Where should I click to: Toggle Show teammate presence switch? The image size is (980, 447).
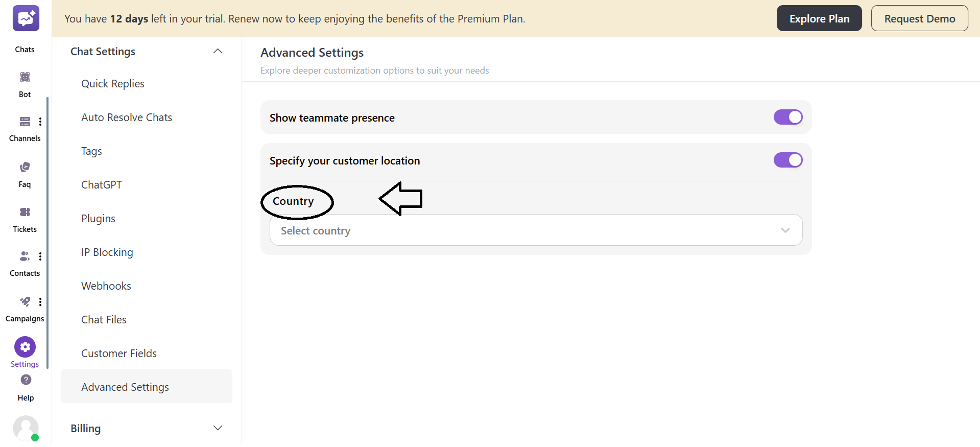787,117
